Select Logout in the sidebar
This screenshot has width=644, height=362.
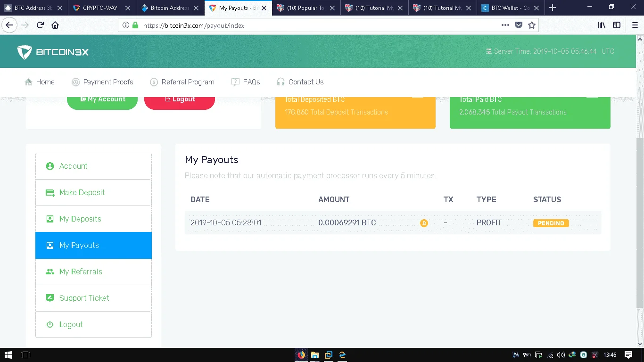[x=93, y=324]
